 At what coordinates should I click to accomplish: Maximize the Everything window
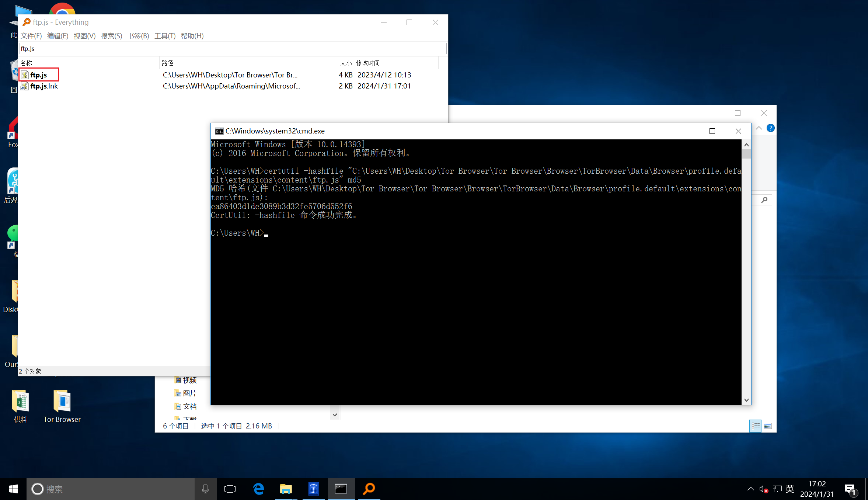[409, 22]
